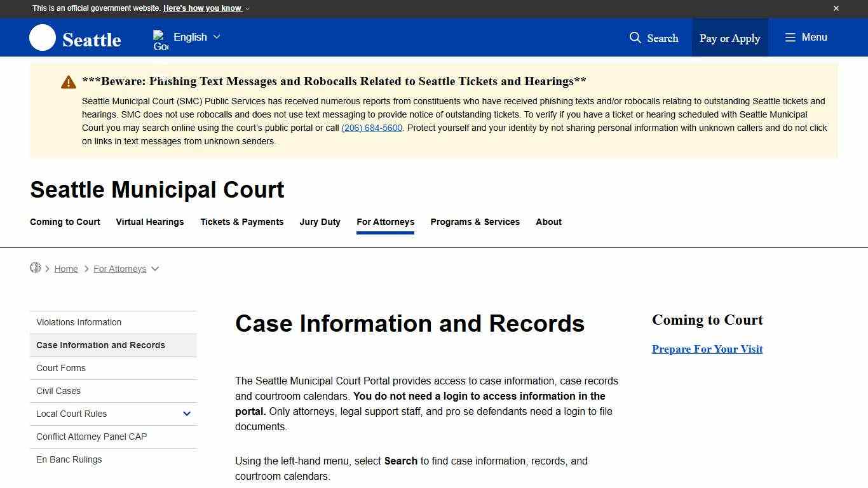868x488 pixels.
Task: Open the Programs & Services menu
Action: coord(475,222)
